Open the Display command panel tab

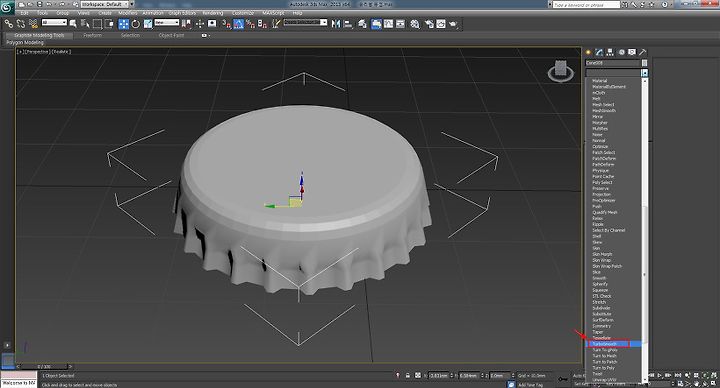(632, 52)
